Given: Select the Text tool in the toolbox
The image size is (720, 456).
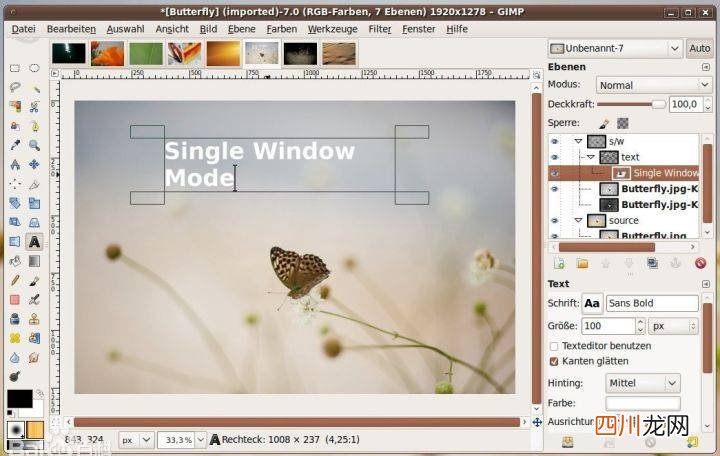Looking at the screenshot, I should tap(34, 242).
